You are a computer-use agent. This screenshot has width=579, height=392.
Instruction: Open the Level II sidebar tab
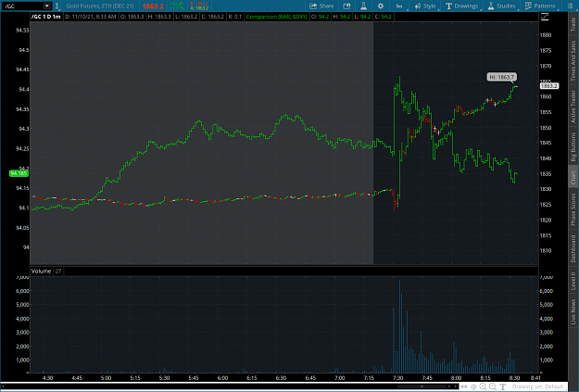coord(573,281)
